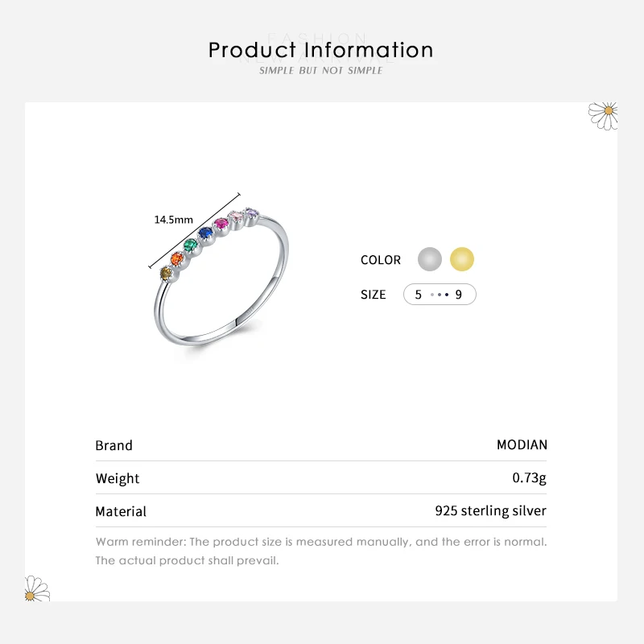Click the SIZE label
The width and height of the screenshot is (644, 644).
pos(374,295)
